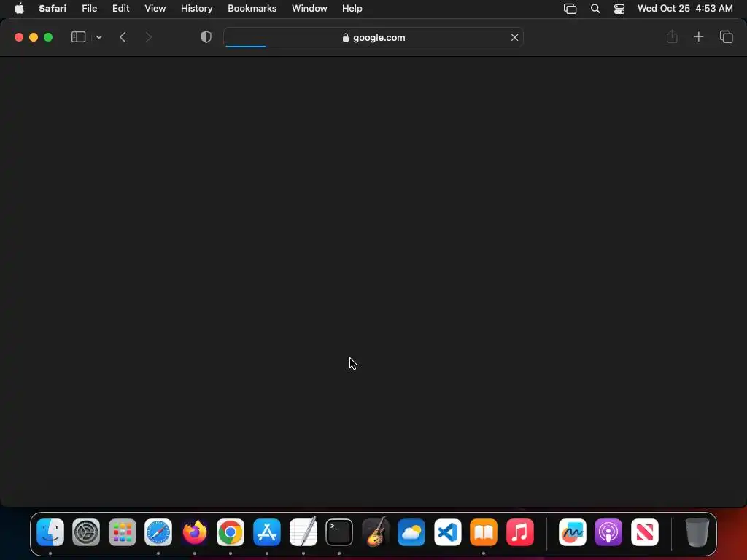Close the Safari window red button
The image size is (747, 560).
pyautogui.click(x=19, y=37)
